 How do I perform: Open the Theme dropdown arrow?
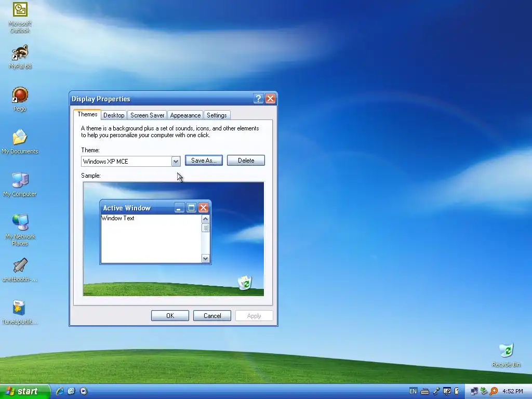(176, 162)
